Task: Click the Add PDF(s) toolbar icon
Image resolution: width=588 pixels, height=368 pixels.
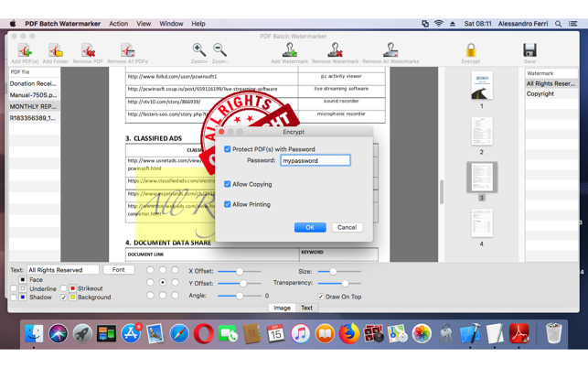Action: click(x=25, y=50)
